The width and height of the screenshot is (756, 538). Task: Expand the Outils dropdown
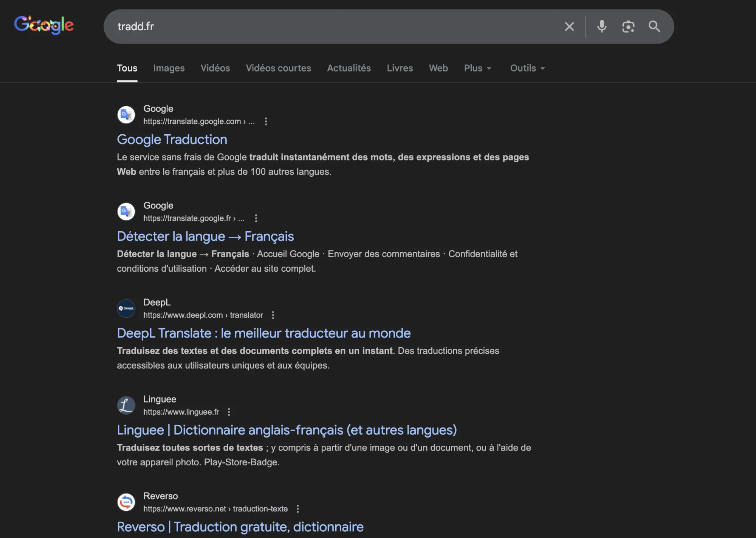tap(527, 68)
